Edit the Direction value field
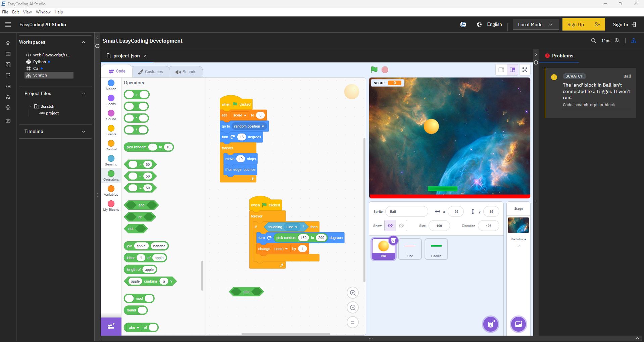The image size is (644, 342). pos(488,226)
